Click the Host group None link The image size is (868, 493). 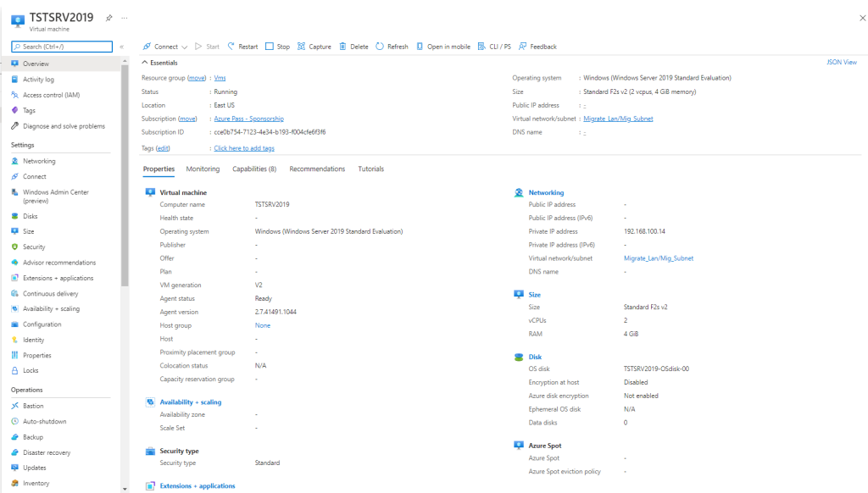pyautogui.click(x=263, y=325)
